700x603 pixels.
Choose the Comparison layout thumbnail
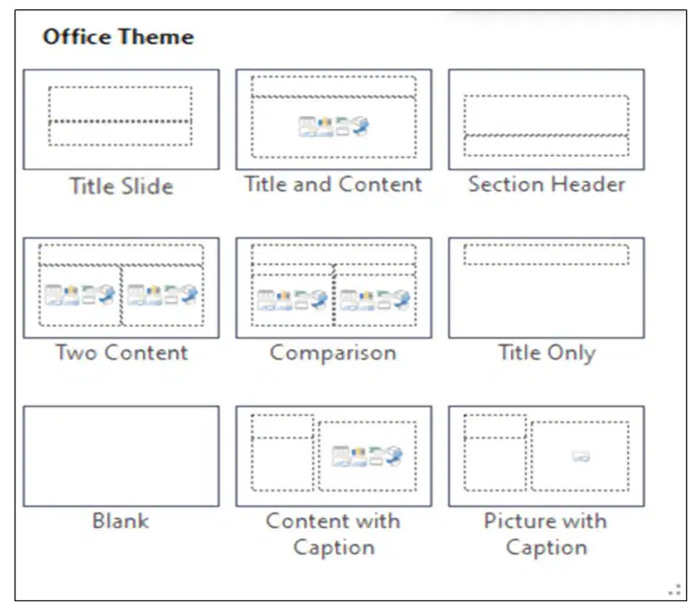[334, 287]
